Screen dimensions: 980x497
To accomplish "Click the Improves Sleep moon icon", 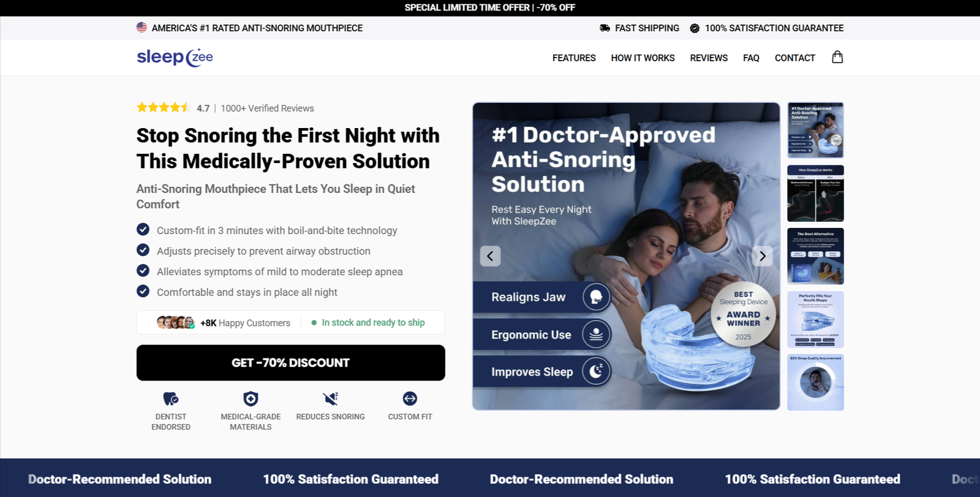I will [x=596, y=371].
